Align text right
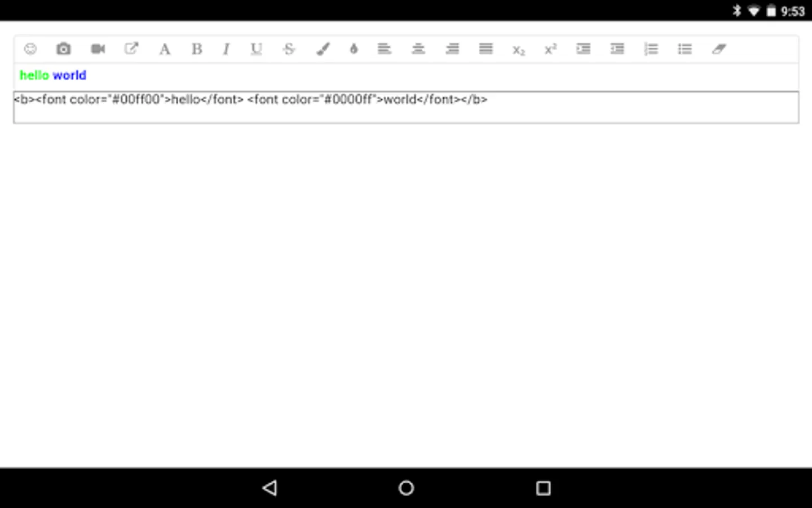Screen dimensions: 812x508 [452, 49]
